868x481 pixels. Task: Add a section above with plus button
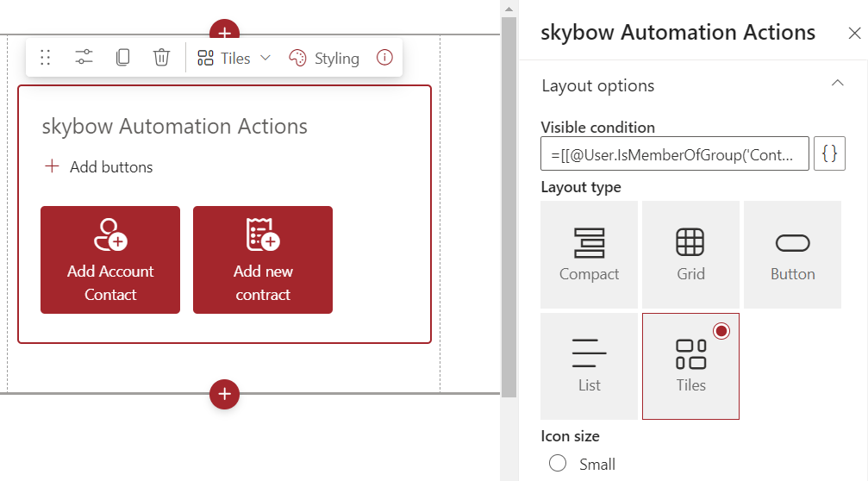click(x=224, y=30)
